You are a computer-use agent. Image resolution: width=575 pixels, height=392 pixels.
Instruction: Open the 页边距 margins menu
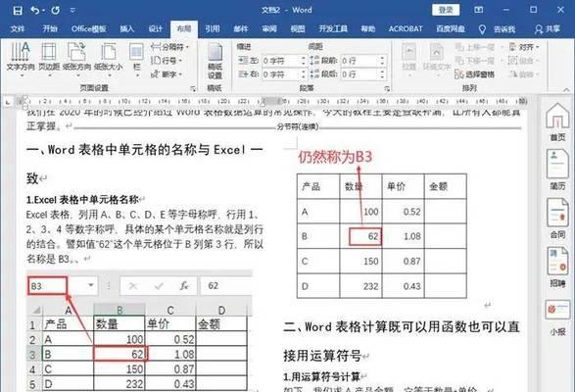[x=49, y=59]
